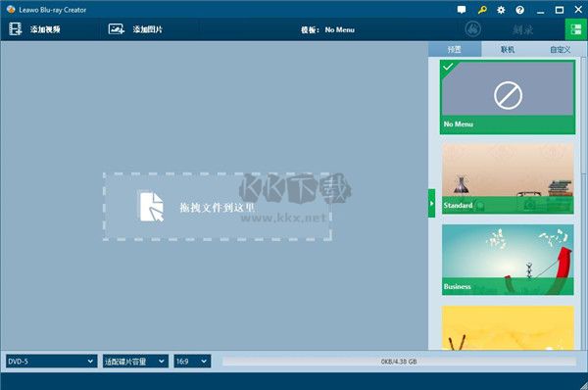Click the add video film icon
This screenshot has width=588, height=390.
click(x=16, y=29)
